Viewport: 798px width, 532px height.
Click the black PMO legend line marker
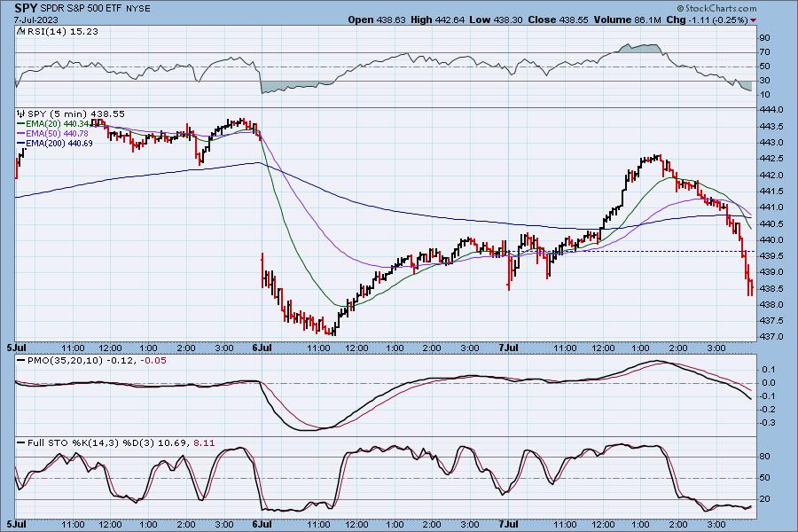[21, 360]
